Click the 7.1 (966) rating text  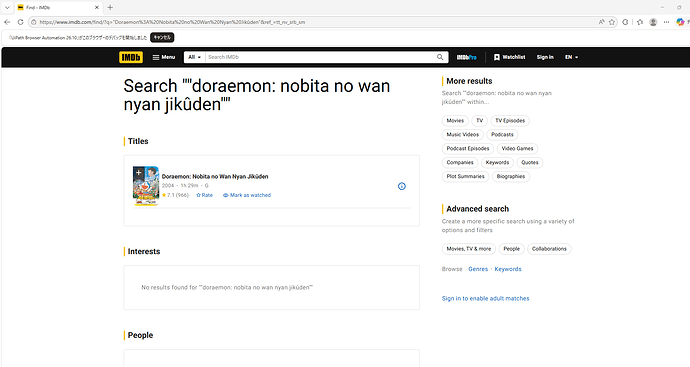175,195
